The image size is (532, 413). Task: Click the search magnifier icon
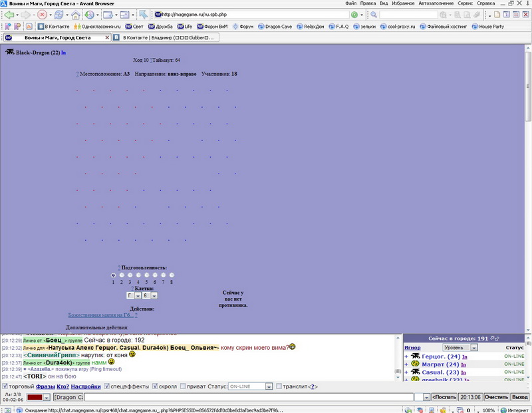pyautogui.click(x=374, y=15)
